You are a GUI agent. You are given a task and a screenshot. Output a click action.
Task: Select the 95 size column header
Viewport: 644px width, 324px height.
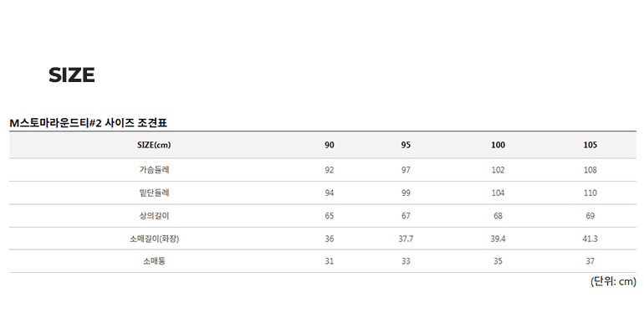[x=406, y=145]
